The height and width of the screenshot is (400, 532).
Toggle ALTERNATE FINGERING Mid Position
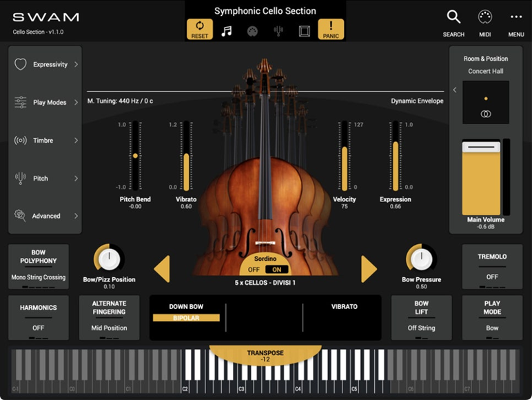pos(109,317)
